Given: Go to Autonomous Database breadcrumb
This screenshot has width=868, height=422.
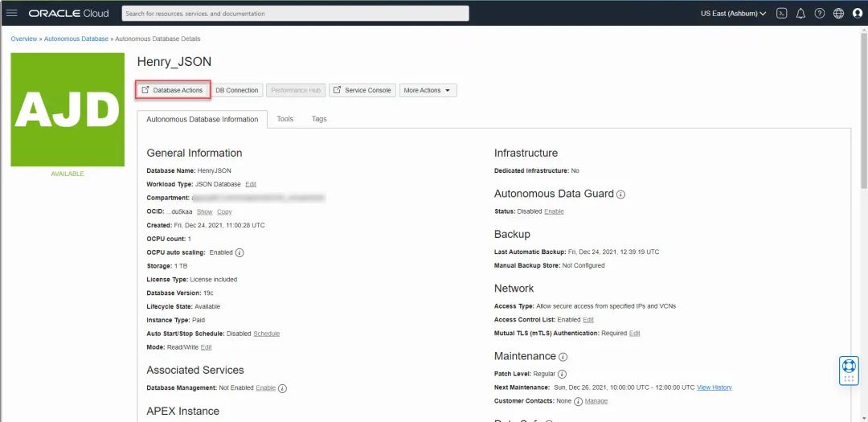Looking at the screenshot, I should [x=76, y=39].
